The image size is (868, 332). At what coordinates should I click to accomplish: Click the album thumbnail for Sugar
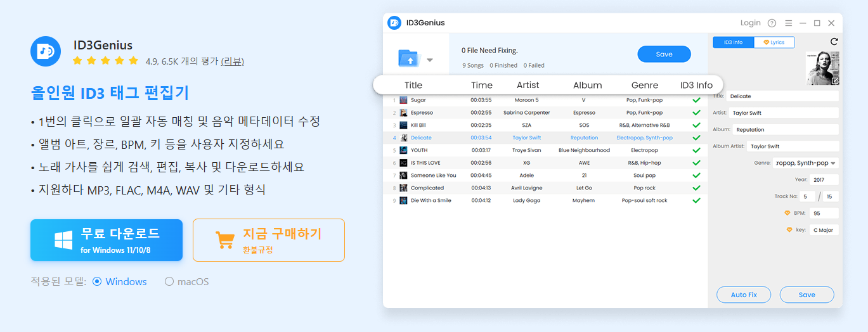coord(403,100)
